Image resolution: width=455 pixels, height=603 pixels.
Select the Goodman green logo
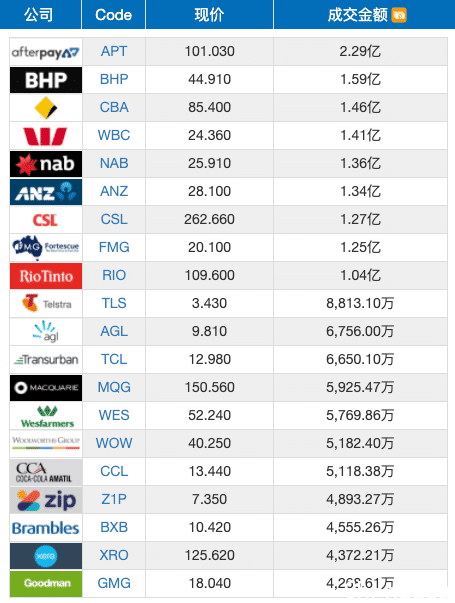pyautogui.click(x=46, y=584)
